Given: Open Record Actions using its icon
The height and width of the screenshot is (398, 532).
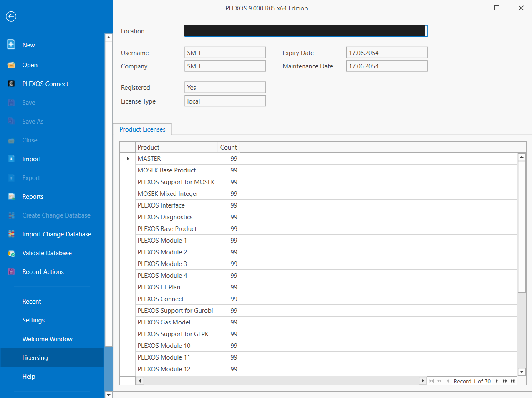Looking at the screenshot, I should pyautogui.click(x=11, y=271).
